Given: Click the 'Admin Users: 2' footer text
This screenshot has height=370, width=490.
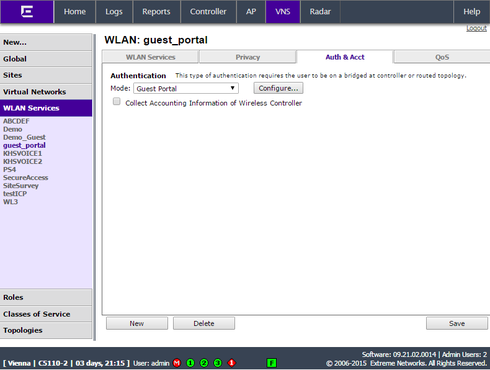Looking at the screenshot, I should [x=464, y=354].
